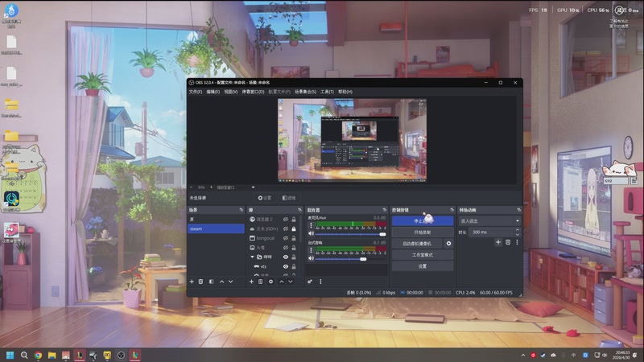Hide the folder group with its eye icon
The image size is (644, 362).
point(286,257)
